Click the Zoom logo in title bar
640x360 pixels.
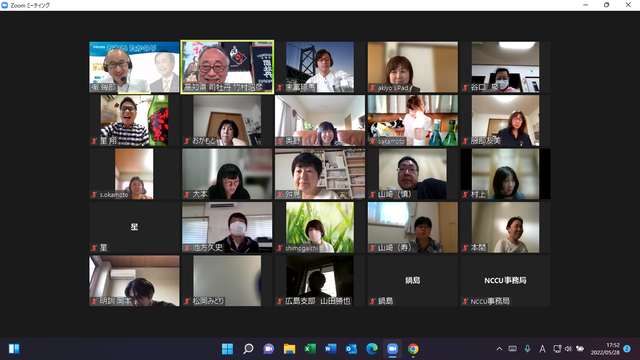[5, 5]
